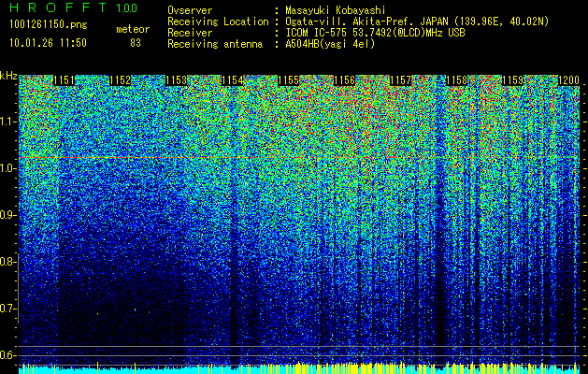
Task: Click the 1151 time marker
Action: click(x=64, y=80)
